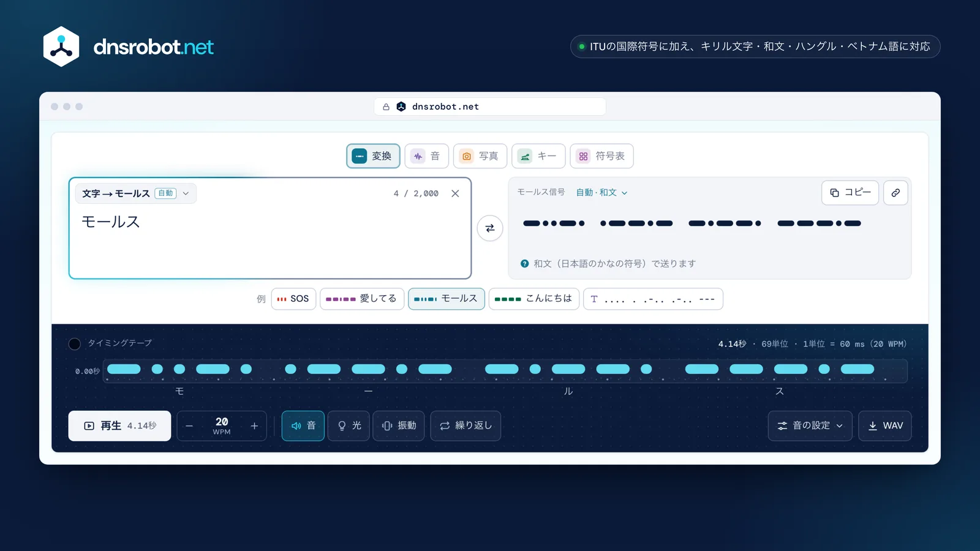The width and height of the screenshot is (980, 551).
Task: Increase WPM with the plus button
Action: click(x=254, y=426)
